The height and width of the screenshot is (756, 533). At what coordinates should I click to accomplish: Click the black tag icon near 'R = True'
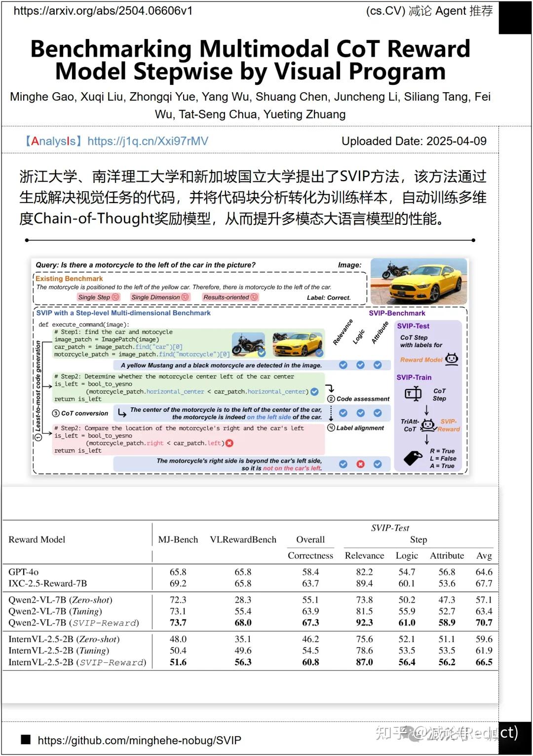(x=413, y=458)
